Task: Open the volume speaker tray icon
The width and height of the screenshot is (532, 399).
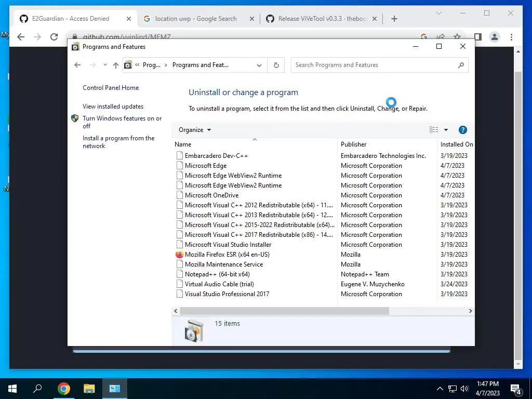Action: (464, 389)
